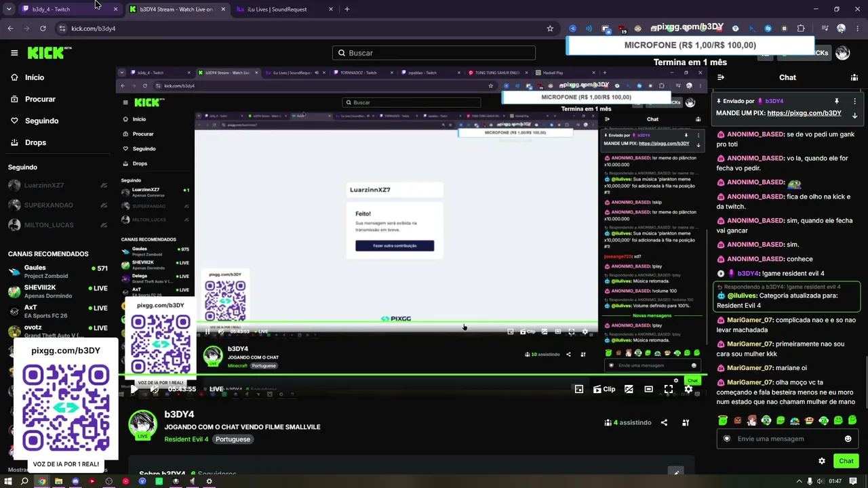This screenshot has width=868, height=488.
Task: Select the Portuguese language tag
Action: point(233,439)
